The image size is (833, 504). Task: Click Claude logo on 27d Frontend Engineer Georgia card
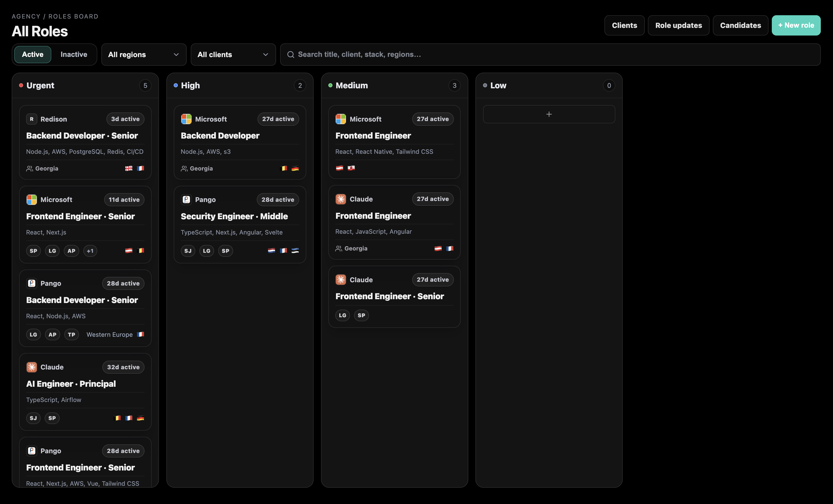click(341, 199)
